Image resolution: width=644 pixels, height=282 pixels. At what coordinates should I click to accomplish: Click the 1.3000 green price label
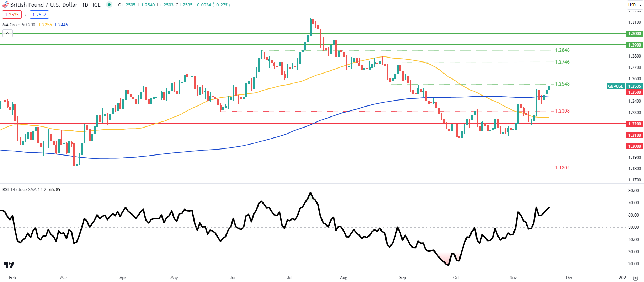coord(635,34)
